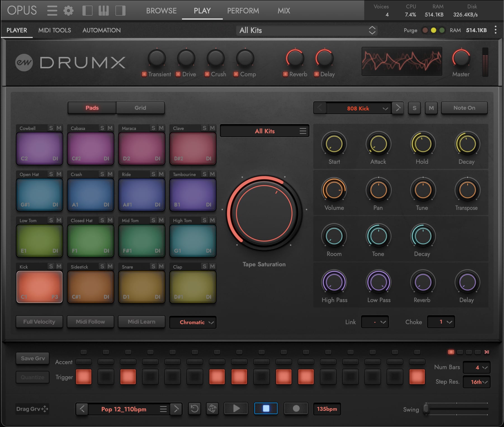This screenshot has width=504, height=427.
Task: Click the Drag Grv move icon
Action: click(x=45, y=409)
